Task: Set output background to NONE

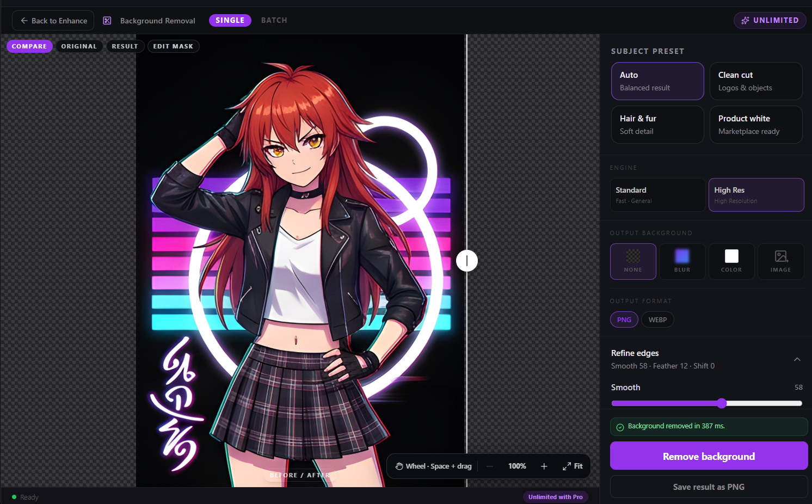Action: coord(633,261)
